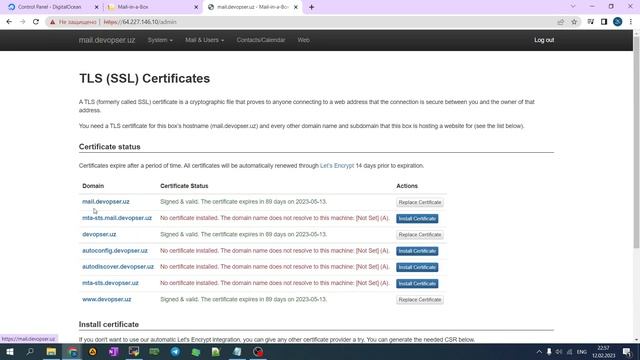Expand the Mail & Users dropdown menu
Screen dimensions: 640x360
point(204,40)
